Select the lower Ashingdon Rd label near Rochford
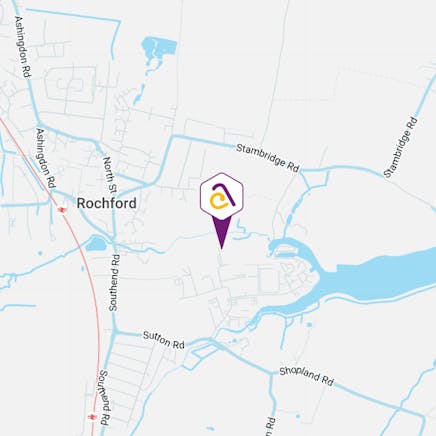The width and height of the screenshot is (436, 436). 46,158
